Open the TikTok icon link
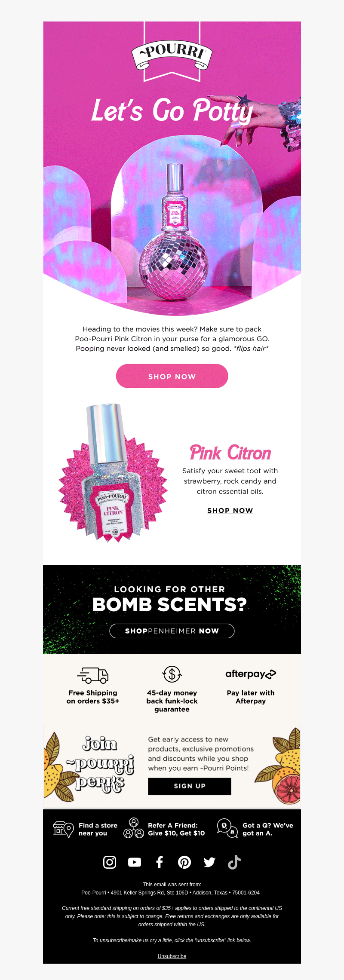344x980 pixels. (x=234, y=862)
